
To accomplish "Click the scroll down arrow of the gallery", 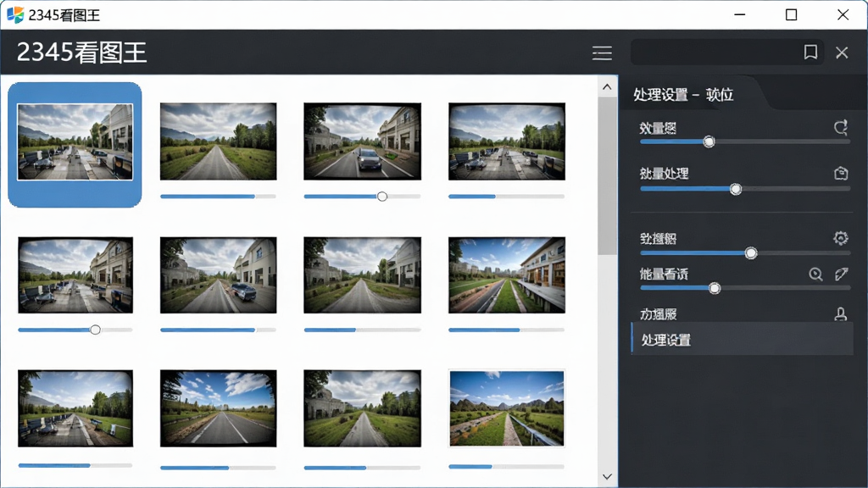I will 607,476.
